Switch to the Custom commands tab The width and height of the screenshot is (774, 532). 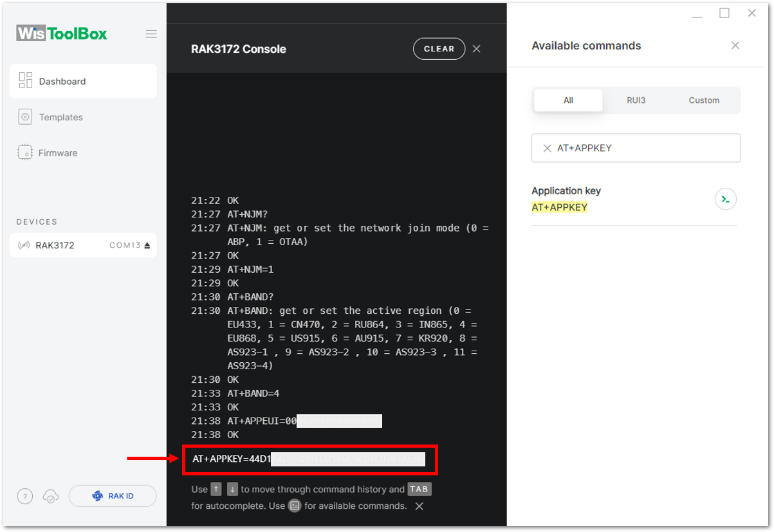[704, 100]
